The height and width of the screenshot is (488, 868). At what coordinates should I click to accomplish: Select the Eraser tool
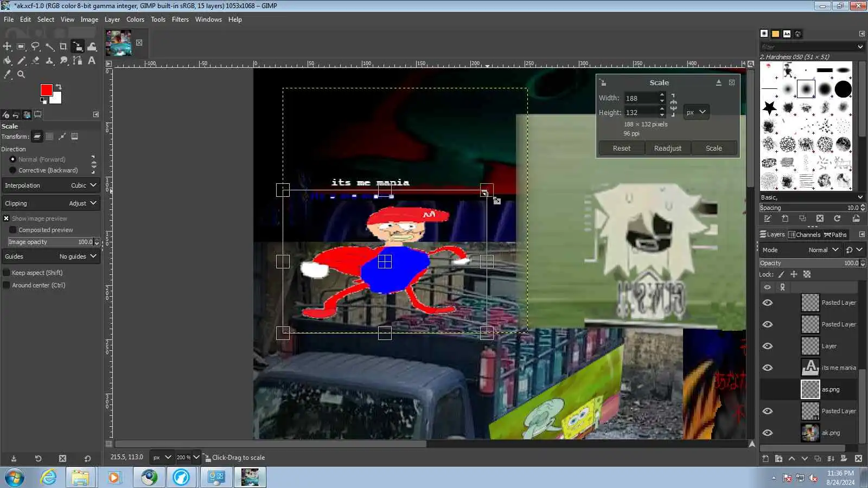pos(35,61)
